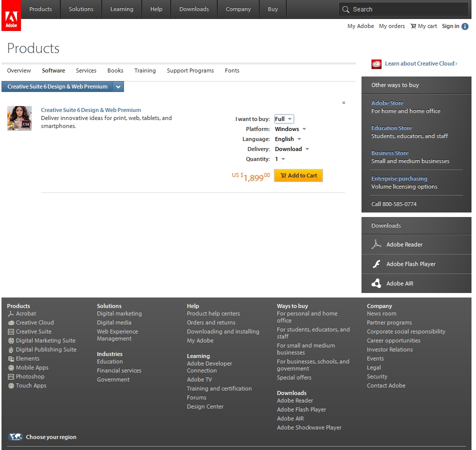
Task: Switch to the Books tab
Action: pos(115,70)
